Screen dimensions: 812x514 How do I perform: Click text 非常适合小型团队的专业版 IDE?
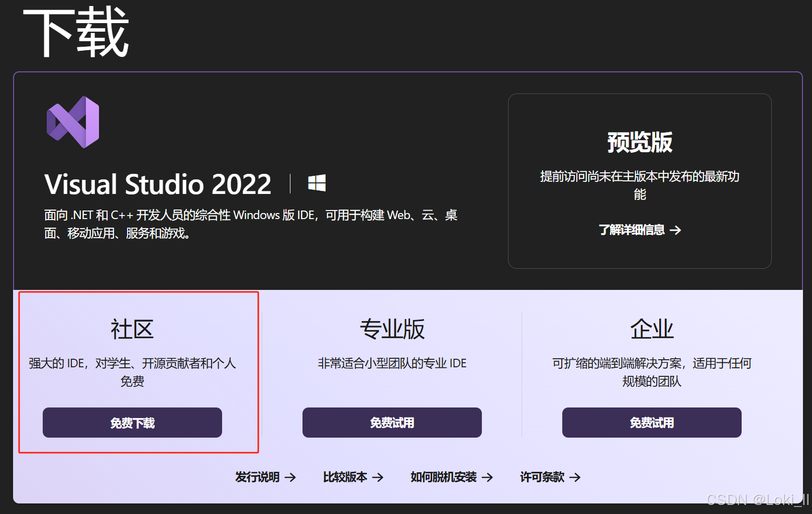[392, 363]
